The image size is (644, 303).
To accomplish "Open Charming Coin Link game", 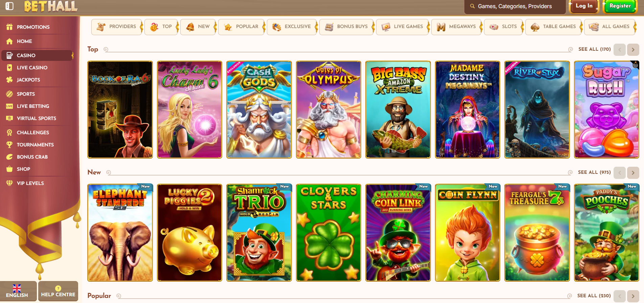I will click(x=398, y=233).
